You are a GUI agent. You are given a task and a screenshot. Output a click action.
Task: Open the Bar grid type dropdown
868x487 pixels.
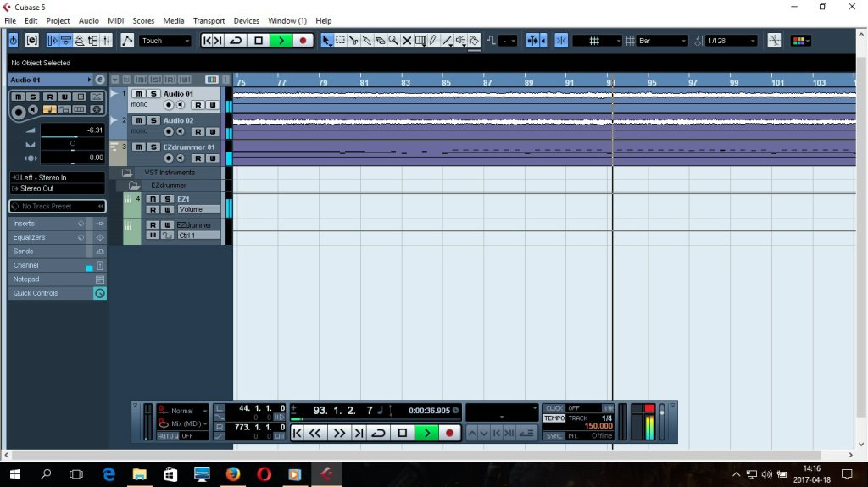662,41
